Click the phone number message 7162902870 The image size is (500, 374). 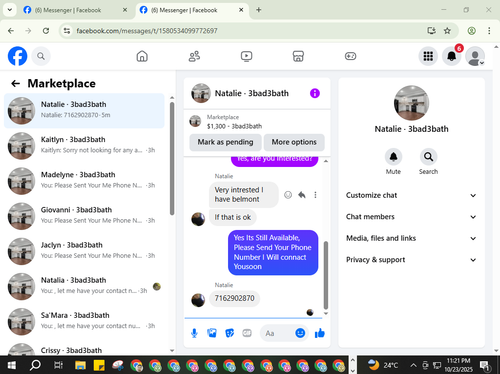pos(234,298)
